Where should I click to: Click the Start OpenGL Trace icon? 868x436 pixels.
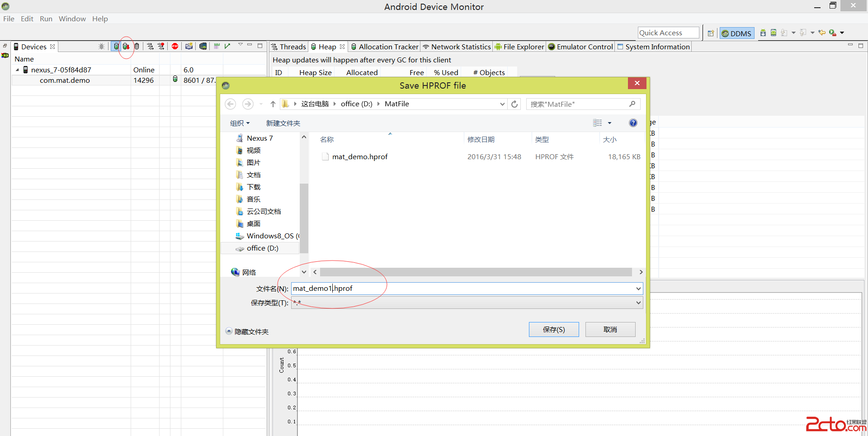pyautogui.click(x=227, y=46)
